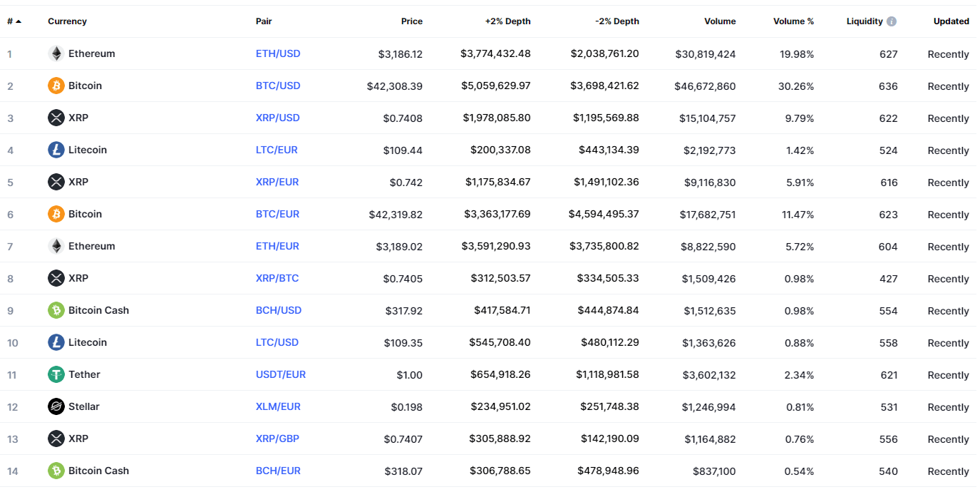Click the Stellar currency name

click(84, 406)
